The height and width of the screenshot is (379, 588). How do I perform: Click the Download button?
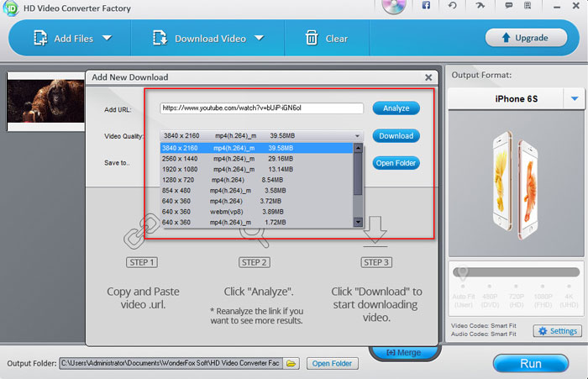[396, 136]
